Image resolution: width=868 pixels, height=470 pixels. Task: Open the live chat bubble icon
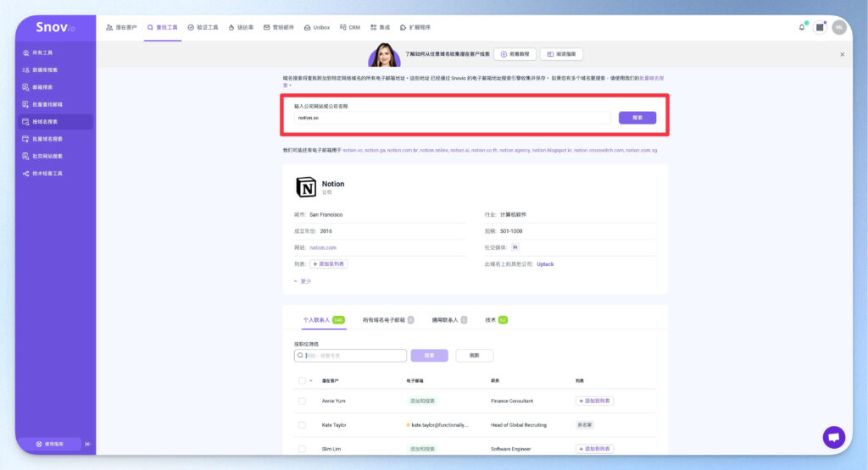coord(834,437)
